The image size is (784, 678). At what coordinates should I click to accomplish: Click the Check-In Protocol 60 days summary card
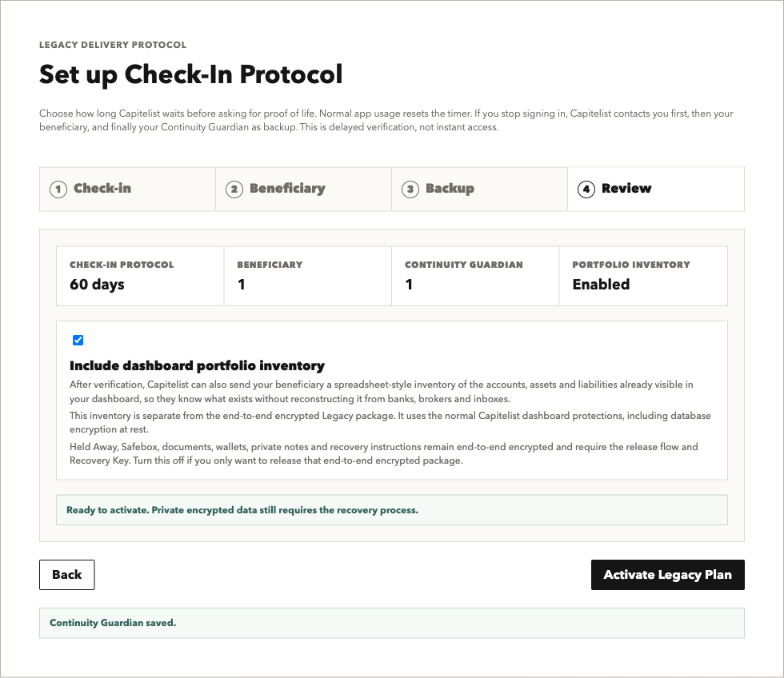click(140, 276)
